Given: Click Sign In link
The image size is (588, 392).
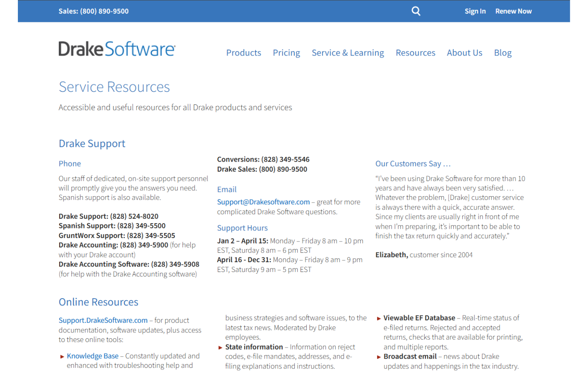Looking at the screenshot, I should (475, 11).
